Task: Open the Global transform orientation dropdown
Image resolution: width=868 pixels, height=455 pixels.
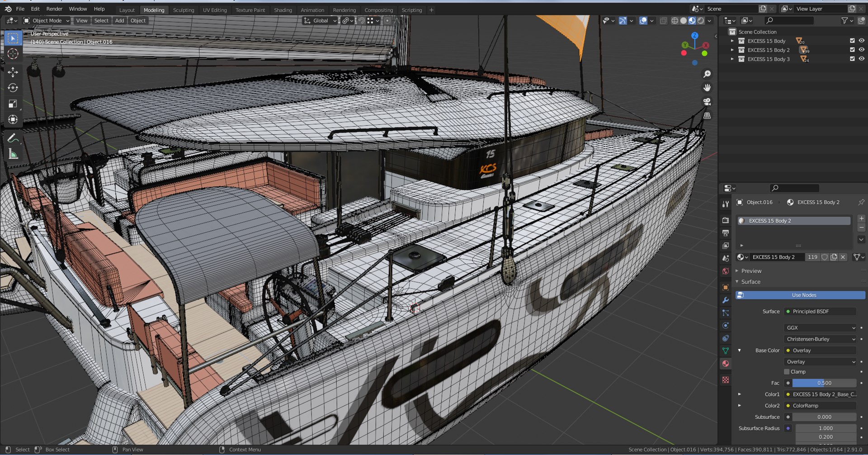Action: pos(320,21)
